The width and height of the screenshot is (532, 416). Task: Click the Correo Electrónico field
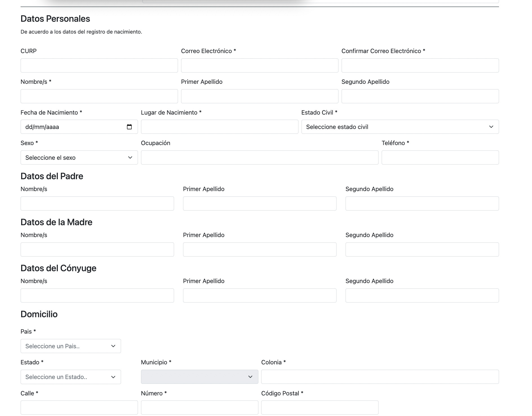click(260, 65)
